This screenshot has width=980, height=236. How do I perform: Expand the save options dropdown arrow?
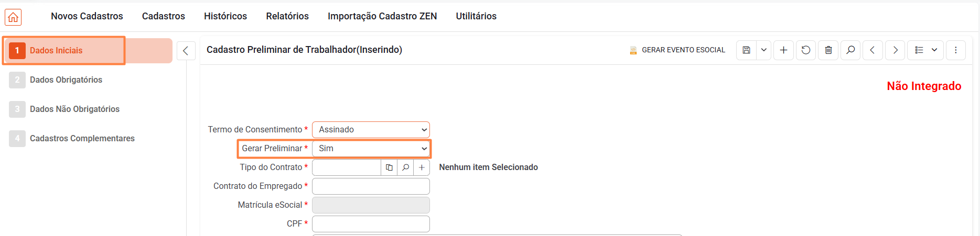[x=764, y=50]
